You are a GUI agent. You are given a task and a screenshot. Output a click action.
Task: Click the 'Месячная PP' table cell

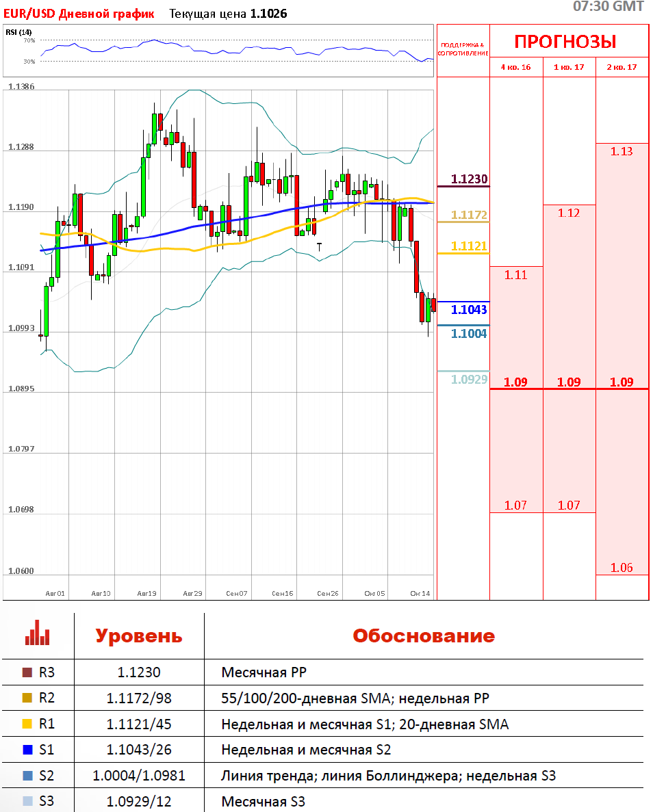pos(255,672)
